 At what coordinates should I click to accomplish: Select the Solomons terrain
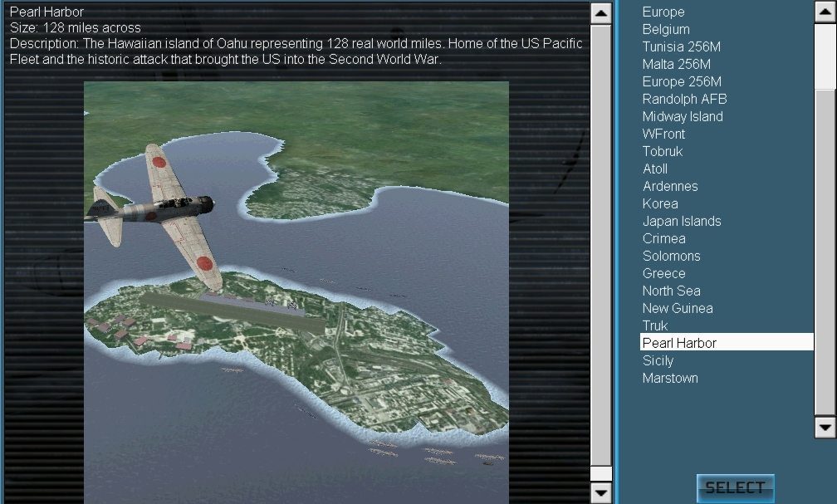(x=672, y=257)
